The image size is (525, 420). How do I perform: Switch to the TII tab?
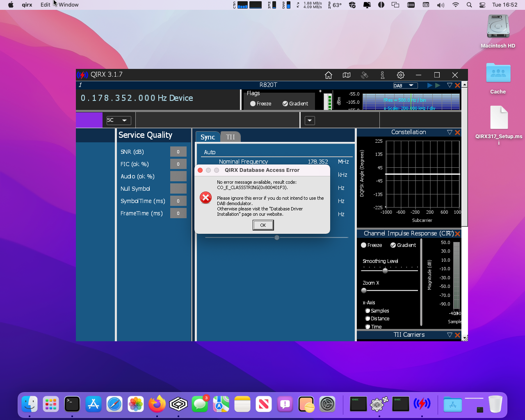[231, 137]
